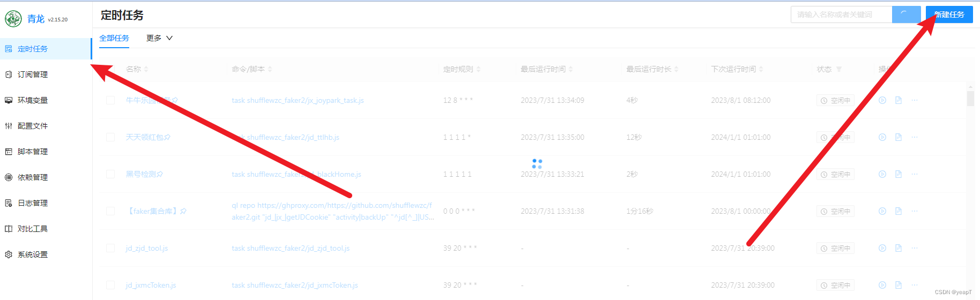The height and width of the screenshot is (300, 980).
Task: Focus the name or keyword search field
Action: pos(841,14)
